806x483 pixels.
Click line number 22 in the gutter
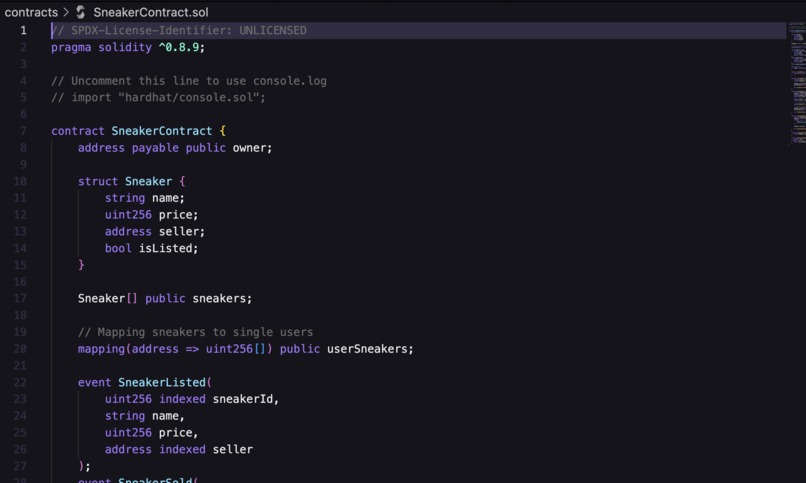pyautogui.click(x=20, y=382)
